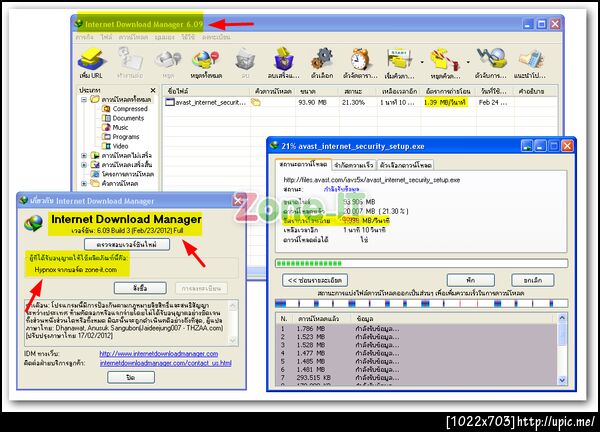Open the first menu (Tasks) in menu bar
600x432 pixels.
click(x=85, y=37)
